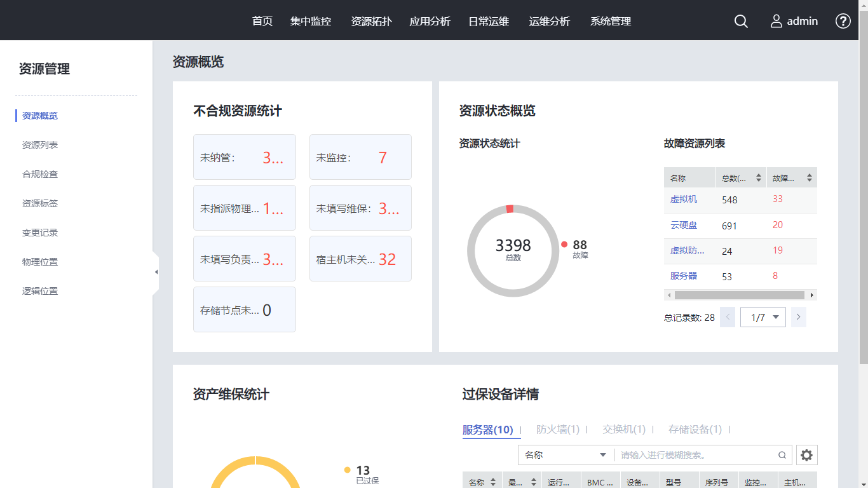Click the search magnifier icon in top bar
This screenshot has height=488, width=868.
click(741, 21)
